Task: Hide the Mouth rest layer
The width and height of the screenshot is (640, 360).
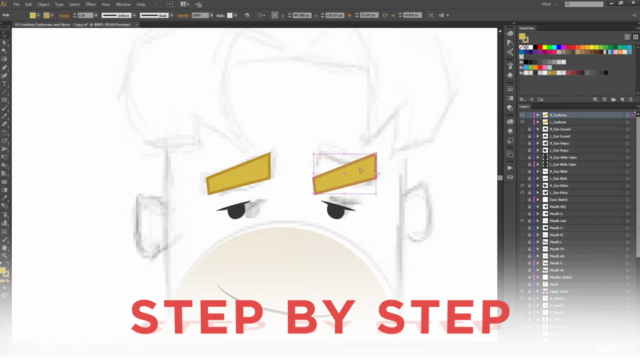Action: 522,221
